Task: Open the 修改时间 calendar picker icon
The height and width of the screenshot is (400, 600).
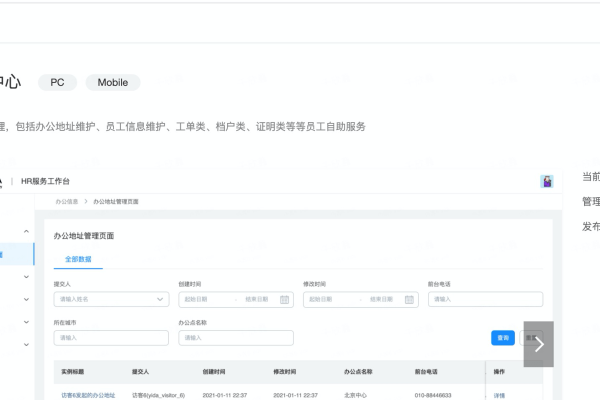Action: (409, 299)
